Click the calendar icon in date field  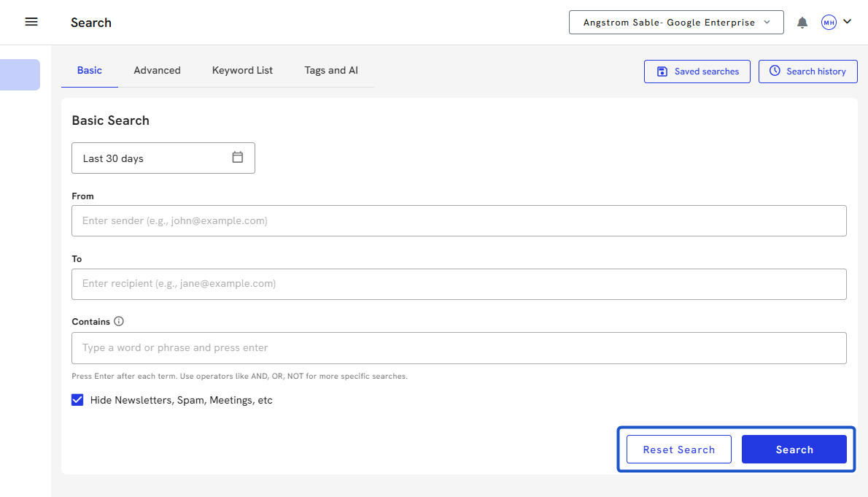(x=237, y=157)
